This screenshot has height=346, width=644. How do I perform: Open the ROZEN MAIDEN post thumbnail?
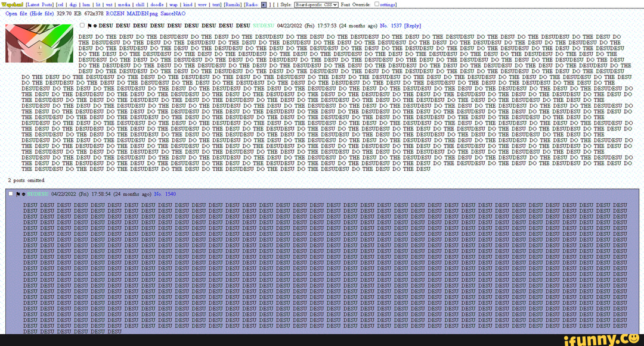coord(39,43)
